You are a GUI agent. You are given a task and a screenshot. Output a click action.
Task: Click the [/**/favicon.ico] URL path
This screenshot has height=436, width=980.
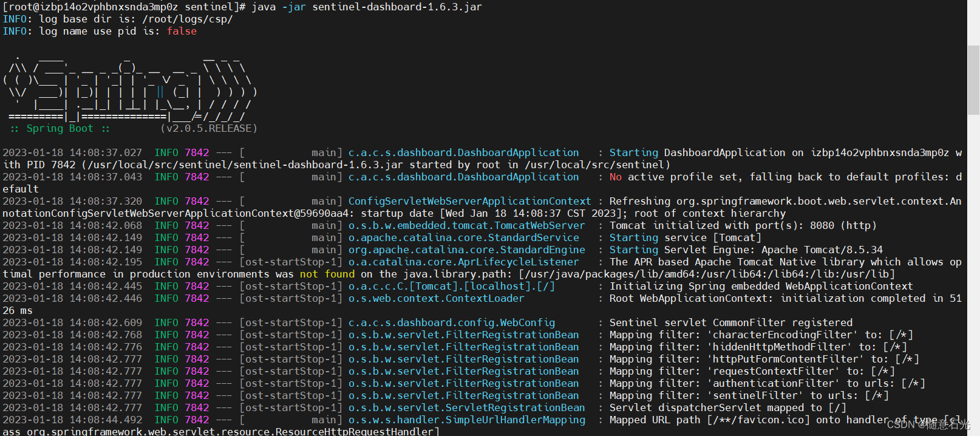coord(758,420)
